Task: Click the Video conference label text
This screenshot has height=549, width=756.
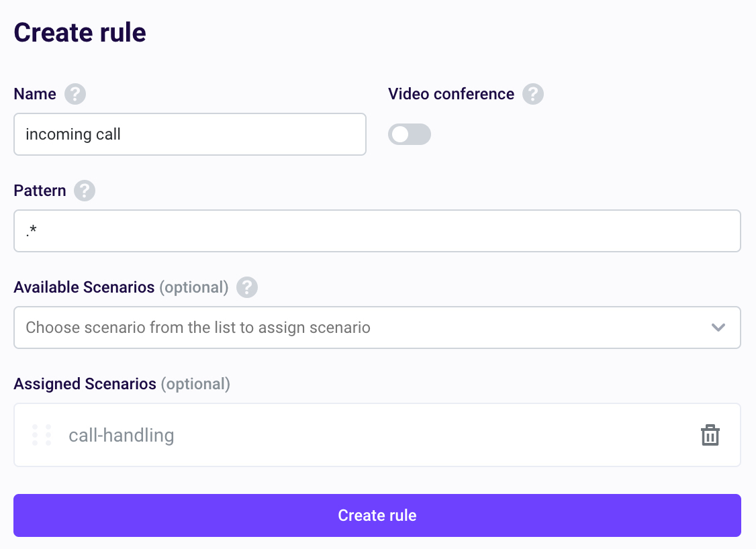Action: click(451, 94)
